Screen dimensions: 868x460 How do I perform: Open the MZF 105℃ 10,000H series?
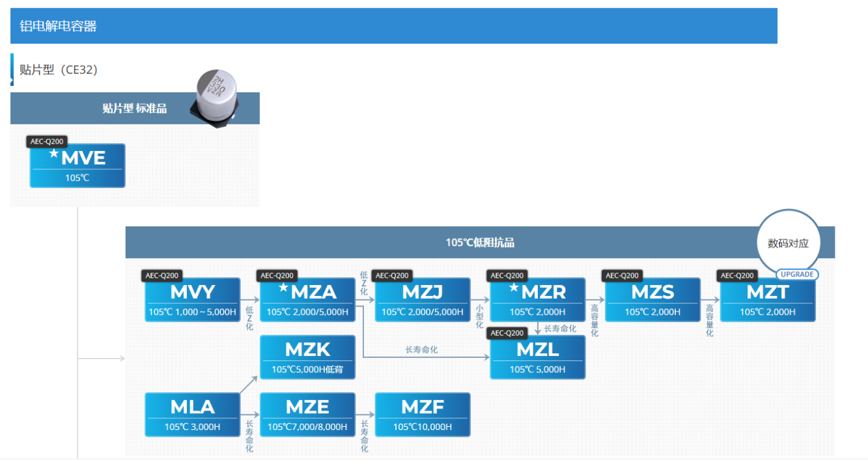(423, 414)
